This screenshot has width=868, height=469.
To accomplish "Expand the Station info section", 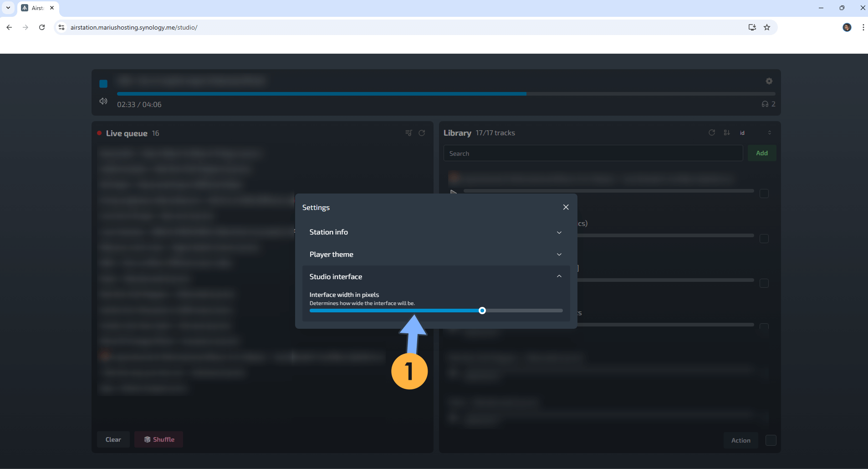I will coord(559,232).
